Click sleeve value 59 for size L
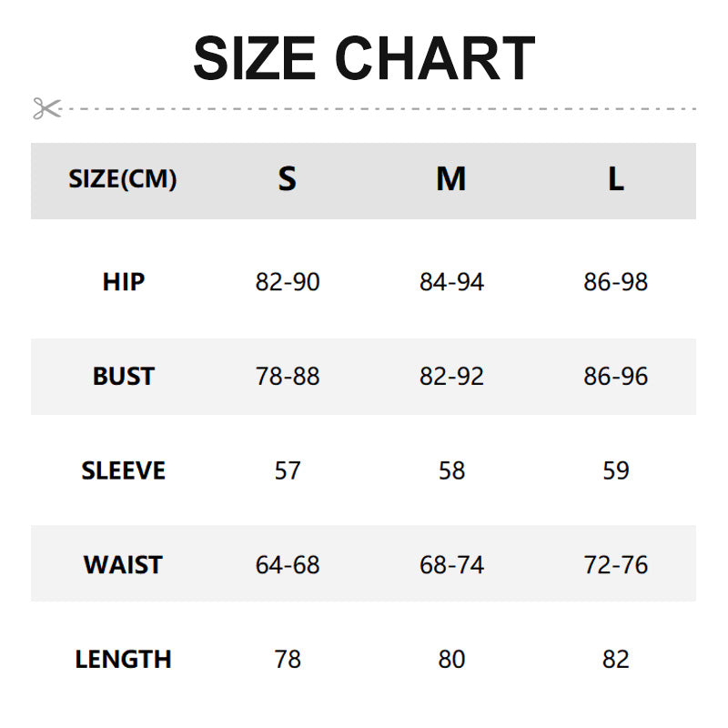Image resolution: width=728 pixels, height=728 pixels. point(616,470)
